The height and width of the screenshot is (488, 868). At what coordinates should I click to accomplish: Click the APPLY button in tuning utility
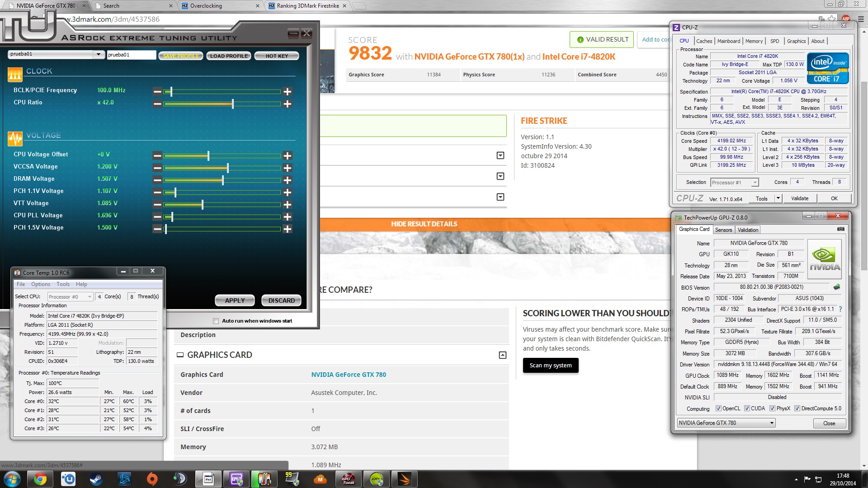pyautogui.click(x=235, y=300)
